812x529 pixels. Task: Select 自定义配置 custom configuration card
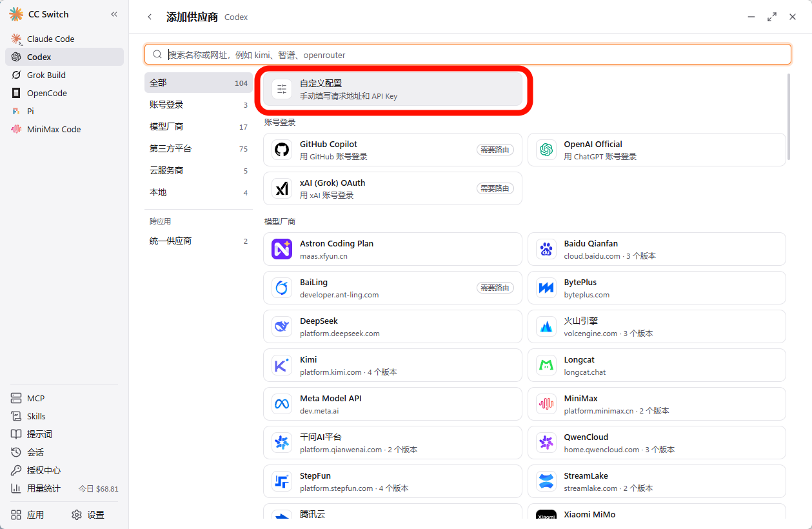pos(393,89)
